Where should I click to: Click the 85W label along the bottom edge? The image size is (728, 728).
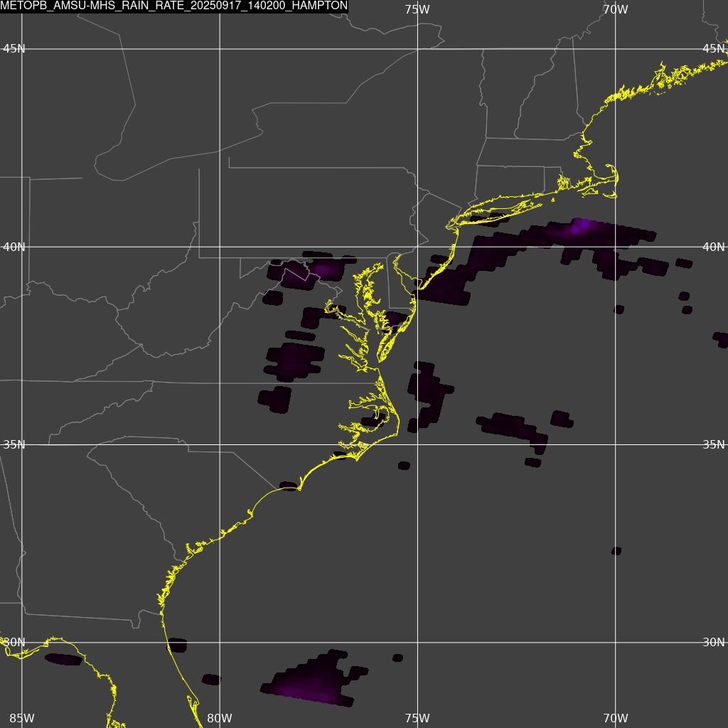22,718
